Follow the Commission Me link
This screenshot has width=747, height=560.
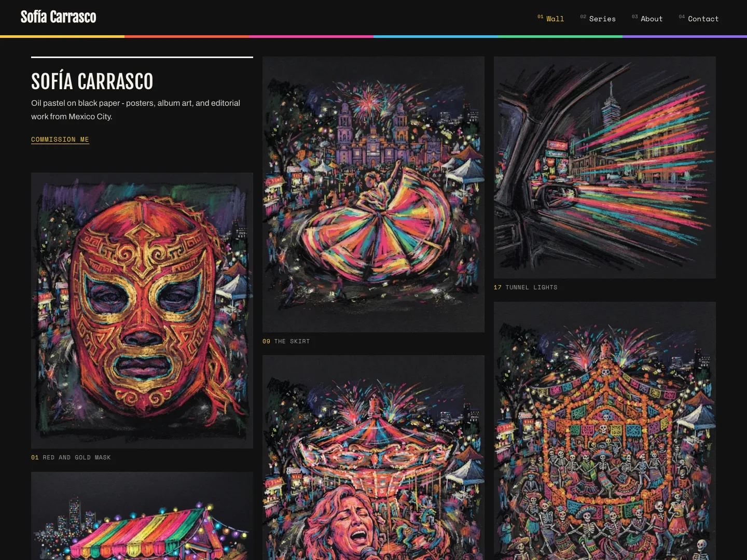[x=60, y=139]
